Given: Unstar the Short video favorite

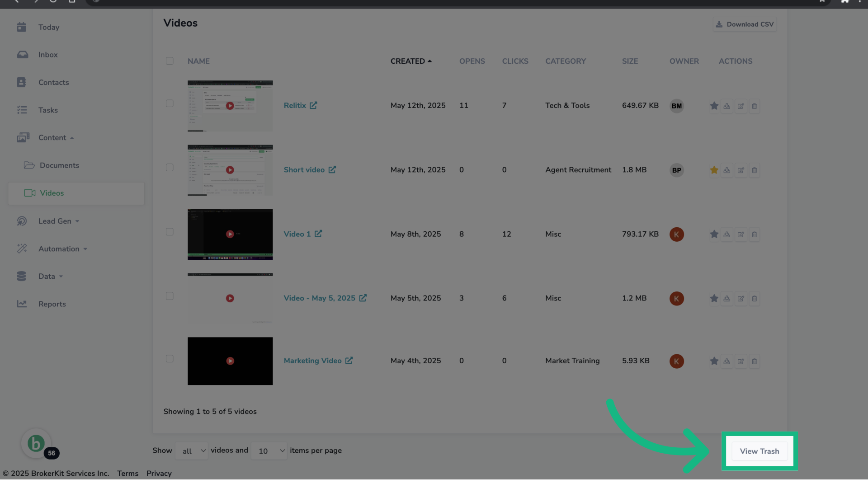Looking at the screenshot, I should click(x=714, y=170).
